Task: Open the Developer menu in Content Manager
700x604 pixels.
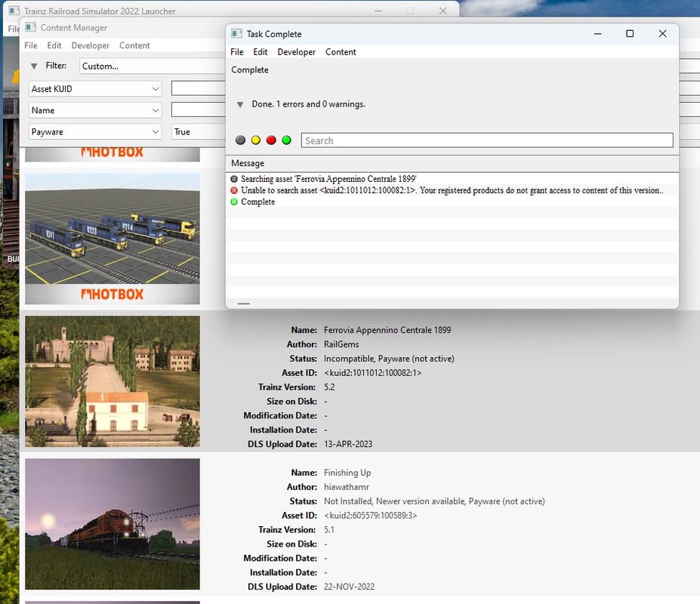Action: [x=90, y=45]
